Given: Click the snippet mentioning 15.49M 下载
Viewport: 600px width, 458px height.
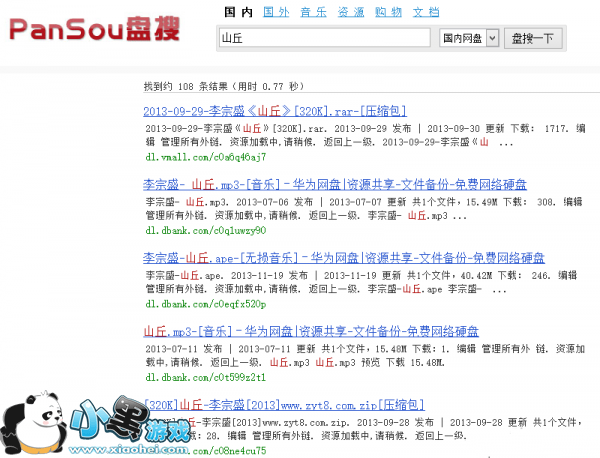Looking at the screenshot, I should coord(364,209).
